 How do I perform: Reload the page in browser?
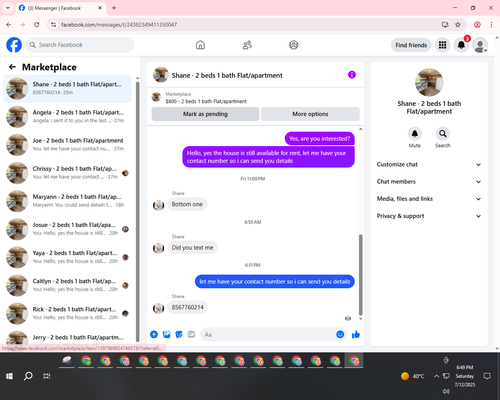[x=37, y=25]
